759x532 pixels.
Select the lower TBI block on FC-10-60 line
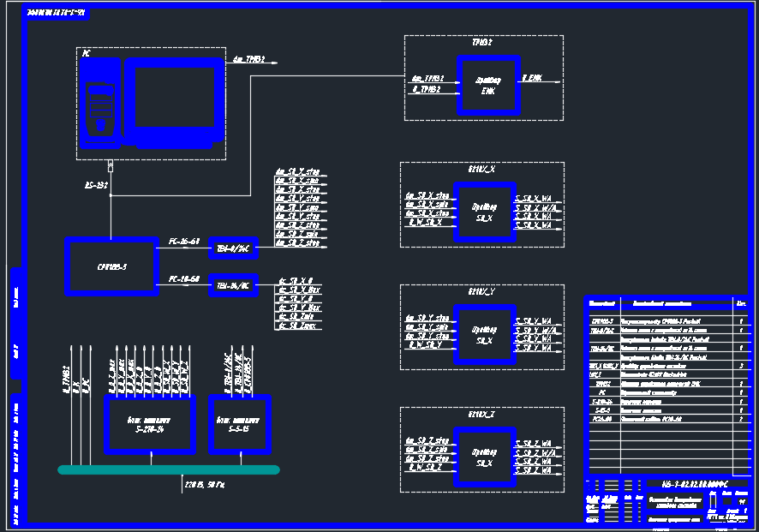pos(233,285)
